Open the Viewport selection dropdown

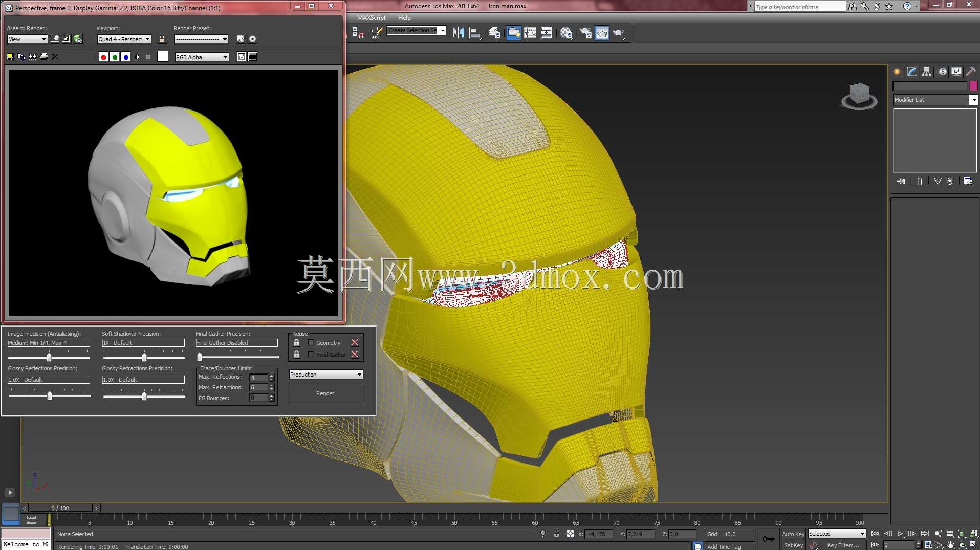pos(124,39)
